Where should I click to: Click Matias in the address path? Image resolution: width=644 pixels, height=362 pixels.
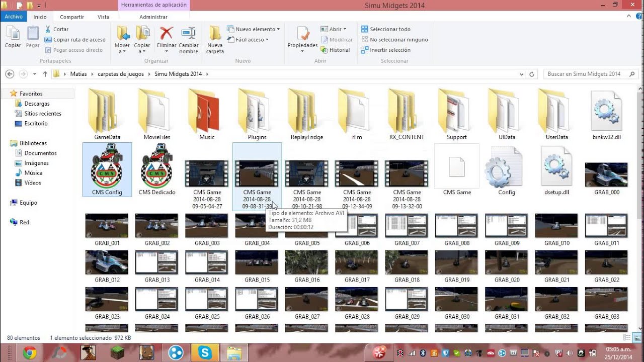tap(78, 74)
